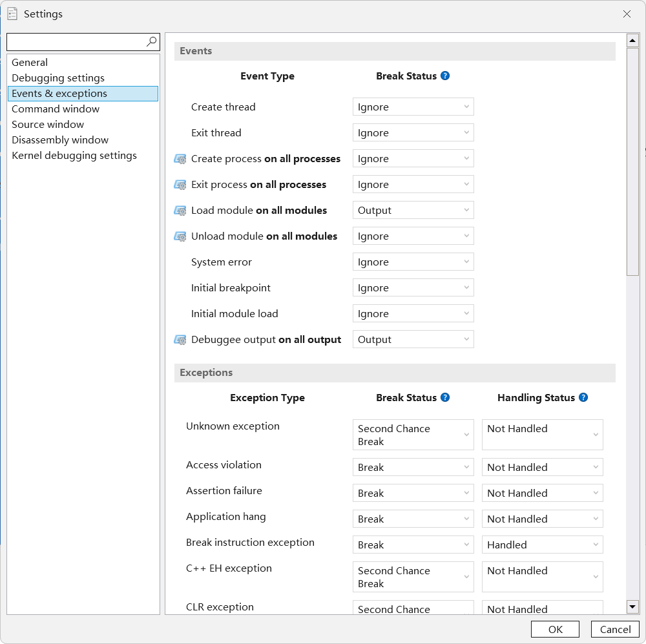
Task: Close the Settings dialog
Action: pyautogui.click(x=627, y=14)
